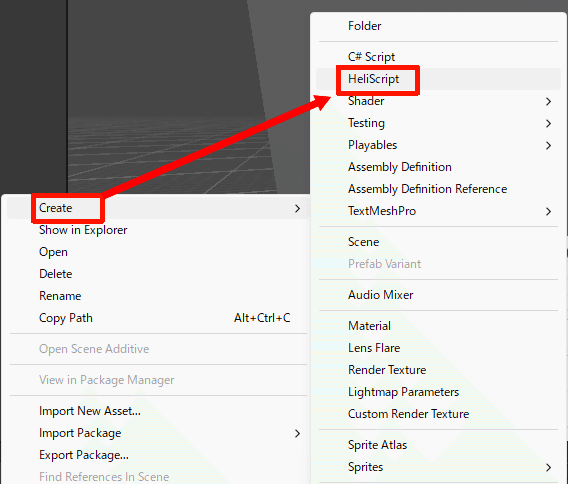Create an Assembly Definition
The height and width of the screenshot is (484, 568).
coord(400,167)
